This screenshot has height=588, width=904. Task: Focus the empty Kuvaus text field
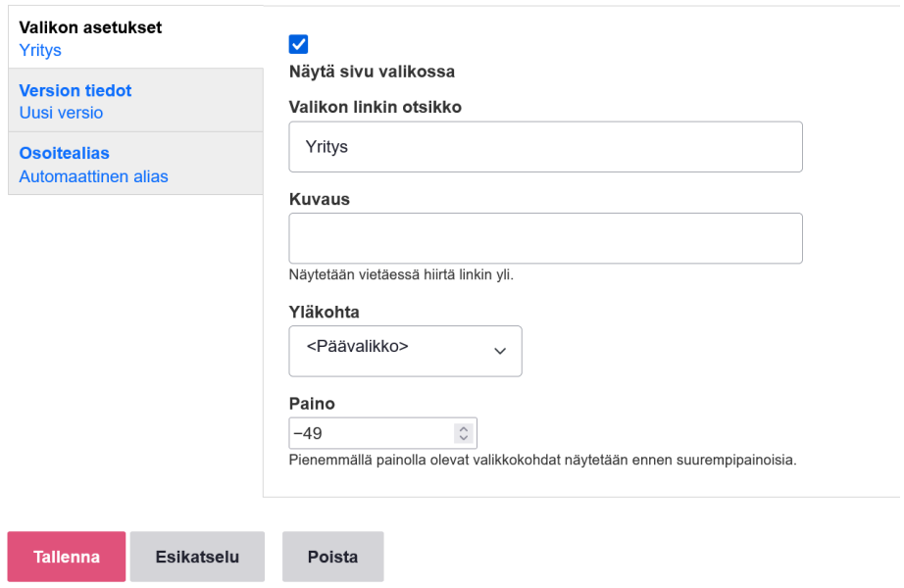pyautogui.click(x=545, y=238)
